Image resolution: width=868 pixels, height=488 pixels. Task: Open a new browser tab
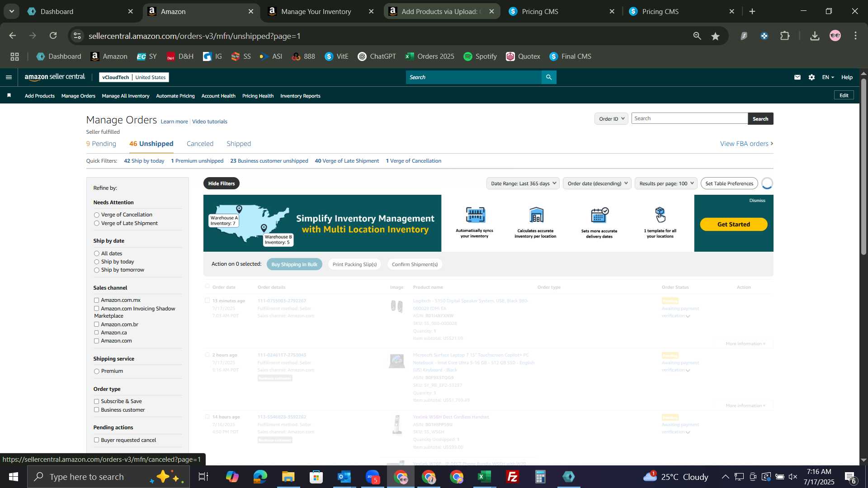coord(753,11)
